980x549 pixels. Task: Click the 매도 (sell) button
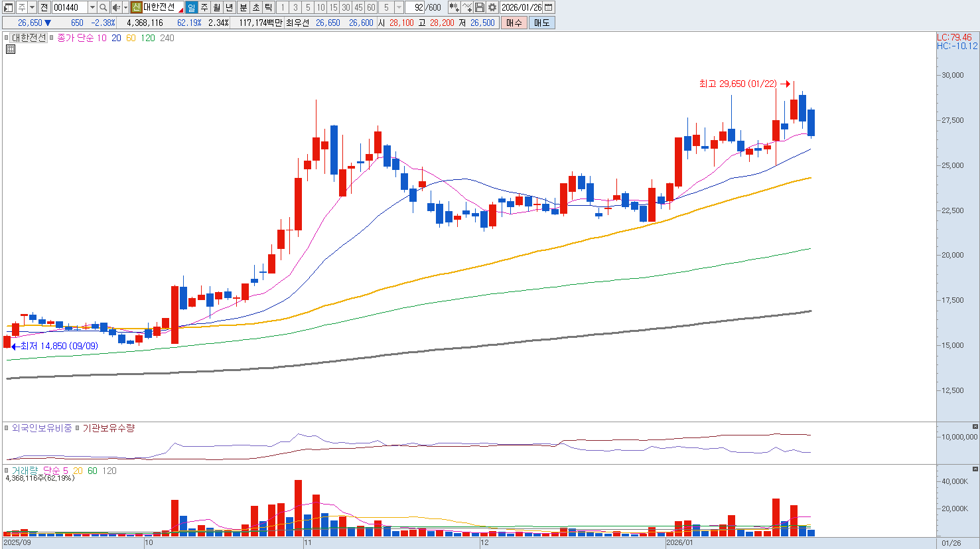tap(541, 23)
